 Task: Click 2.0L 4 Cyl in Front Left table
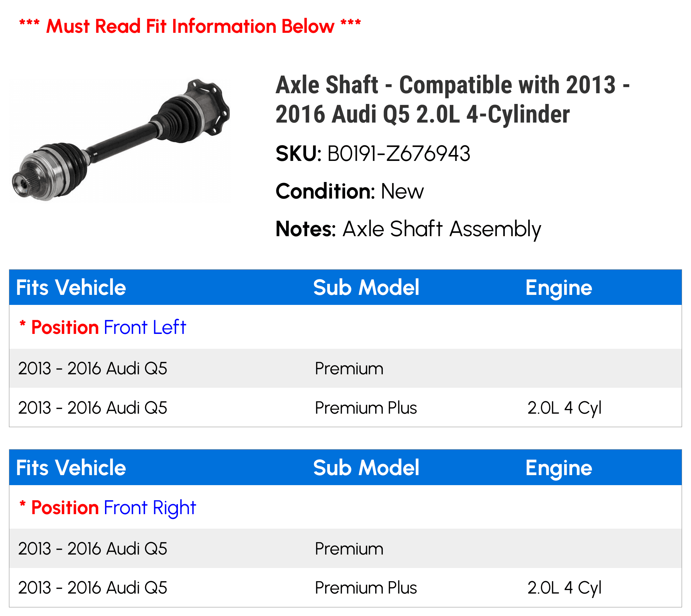(x=565, y=408)
